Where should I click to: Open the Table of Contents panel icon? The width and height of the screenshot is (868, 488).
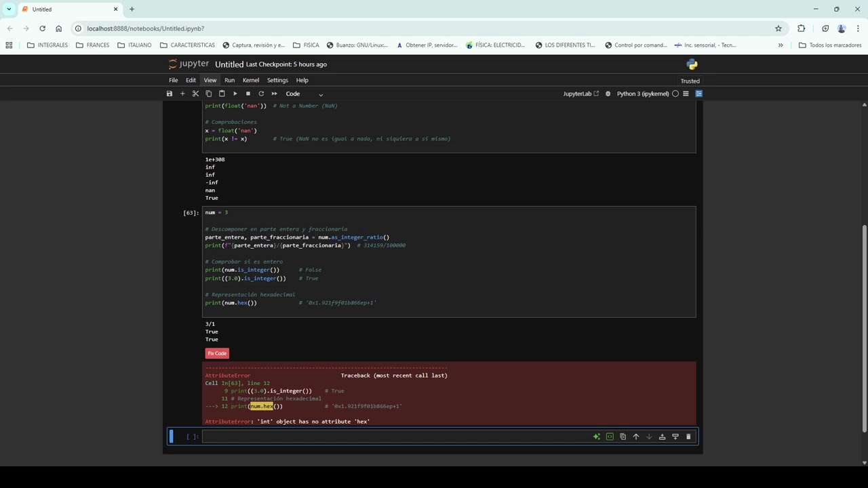(x=686, y=94)
